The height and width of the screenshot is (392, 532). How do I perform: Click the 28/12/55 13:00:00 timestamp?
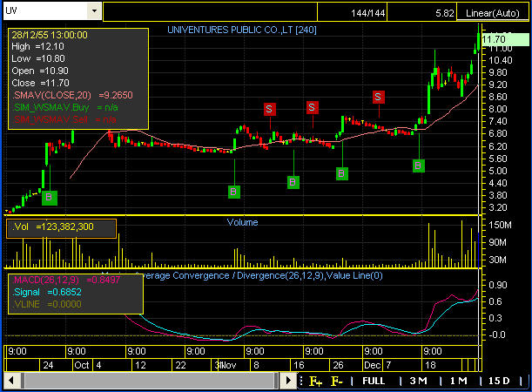coord(50,35)
